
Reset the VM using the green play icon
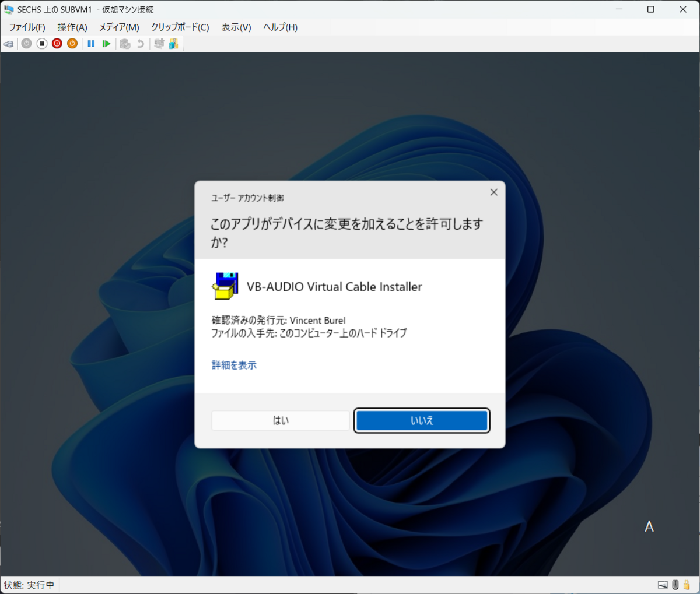106,44
